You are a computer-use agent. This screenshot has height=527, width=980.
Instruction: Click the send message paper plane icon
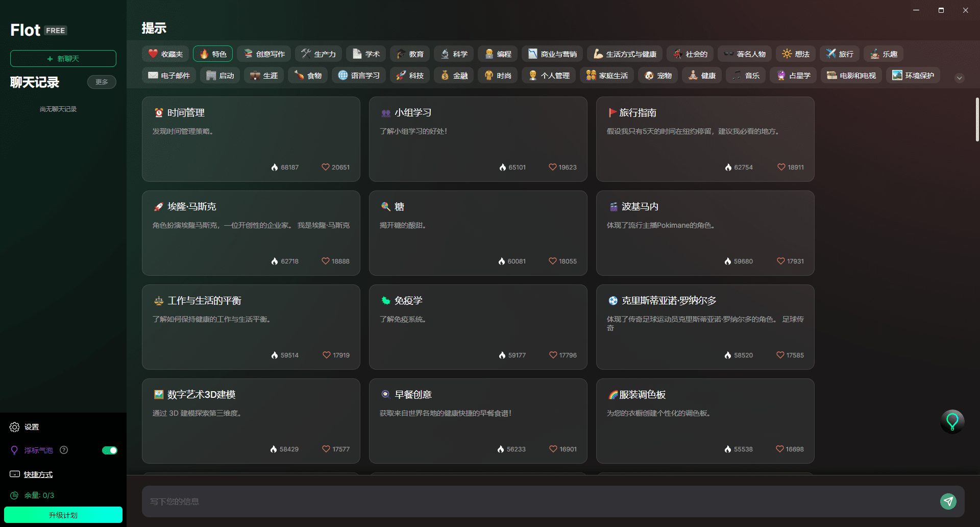(948, 501)
